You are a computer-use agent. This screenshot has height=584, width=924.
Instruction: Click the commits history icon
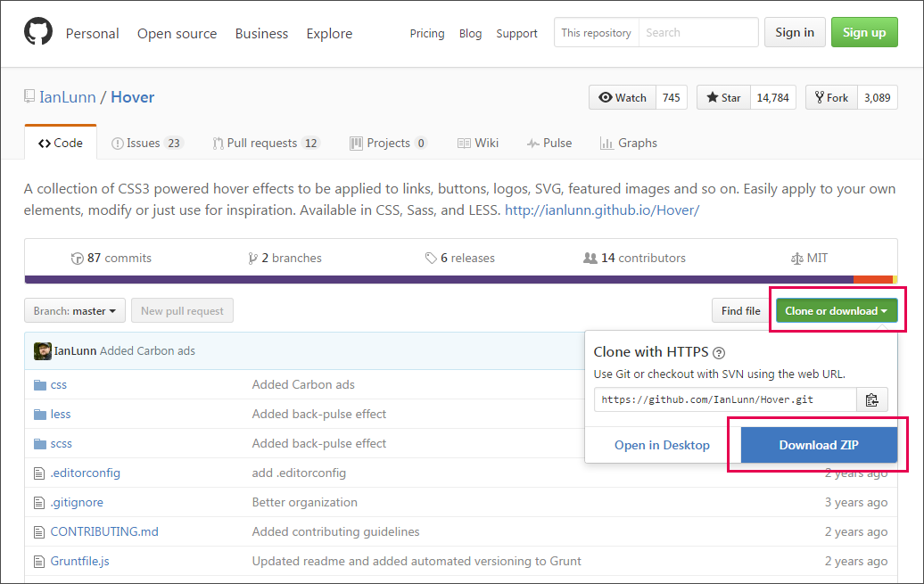pos(78,258)
